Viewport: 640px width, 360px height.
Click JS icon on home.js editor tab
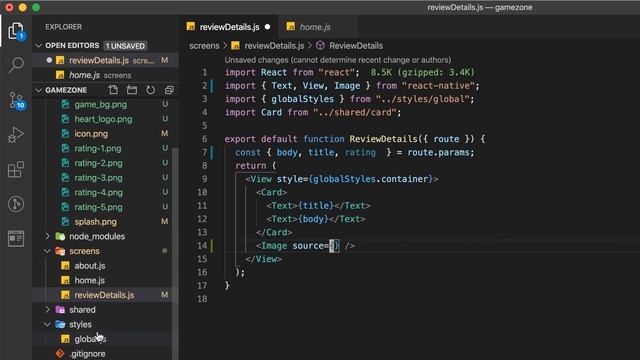[291, 27]
